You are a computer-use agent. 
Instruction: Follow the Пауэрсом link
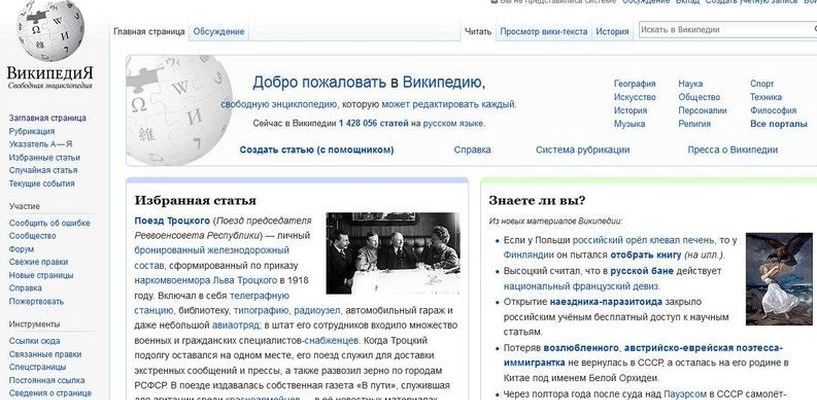tap(685, 394)
